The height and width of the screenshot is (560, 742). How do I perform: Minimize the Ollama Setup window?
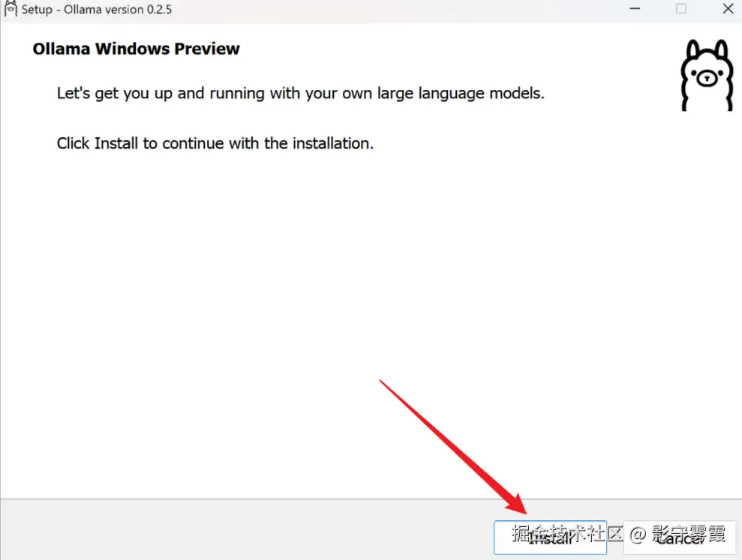[635, 8]
